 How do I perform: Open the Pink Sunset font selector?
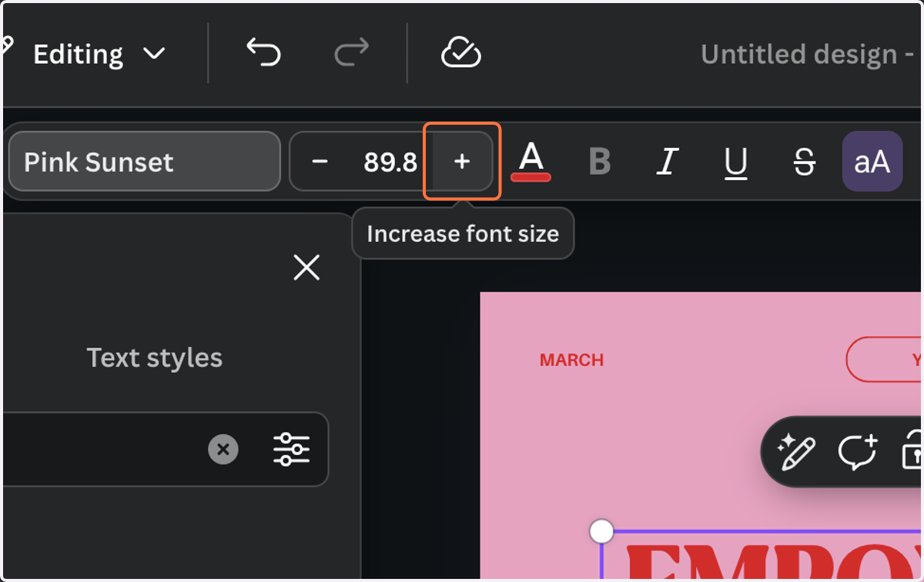pos(144,162)
